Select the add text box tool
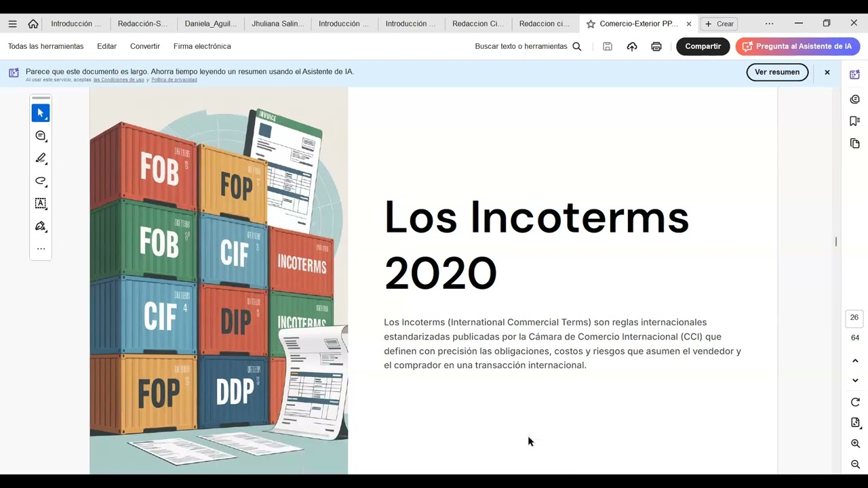Image resolution: width=868 pixels, height=488 pixels. [41, 203]
